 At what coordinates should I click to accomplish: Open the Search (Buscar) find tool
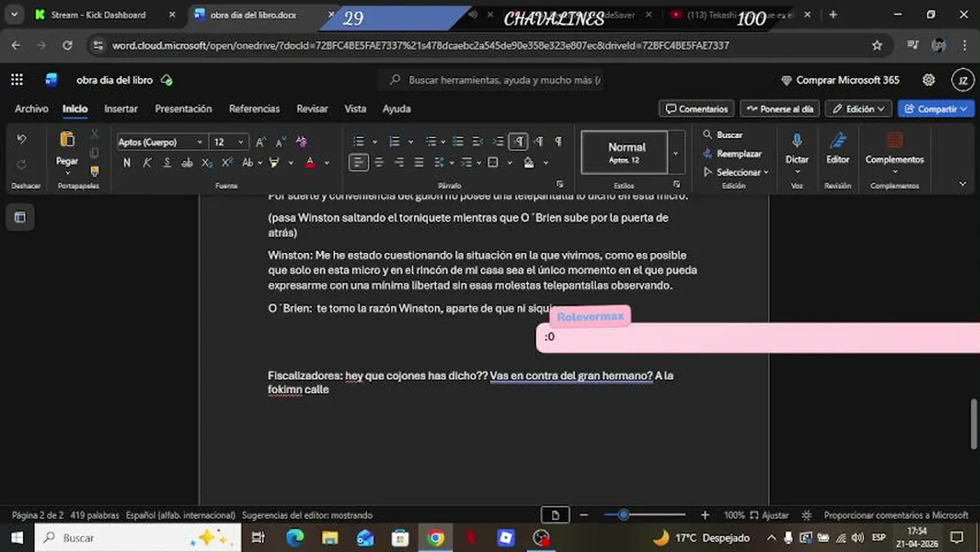723,135
